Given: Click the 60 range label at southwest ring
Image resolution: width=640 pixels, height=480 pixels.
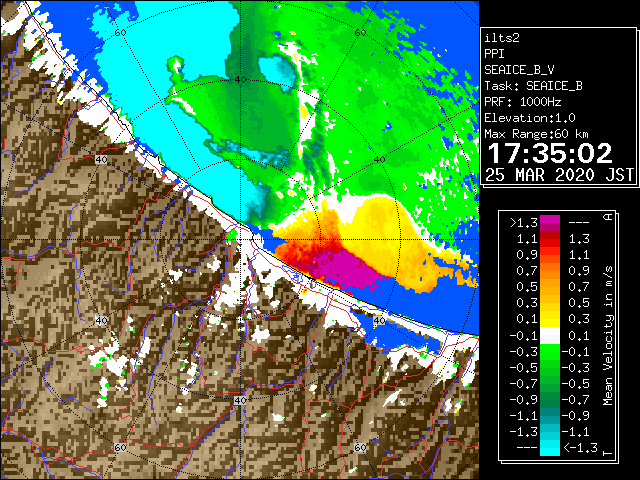Looking at the screenshot, I should (120, 447).
